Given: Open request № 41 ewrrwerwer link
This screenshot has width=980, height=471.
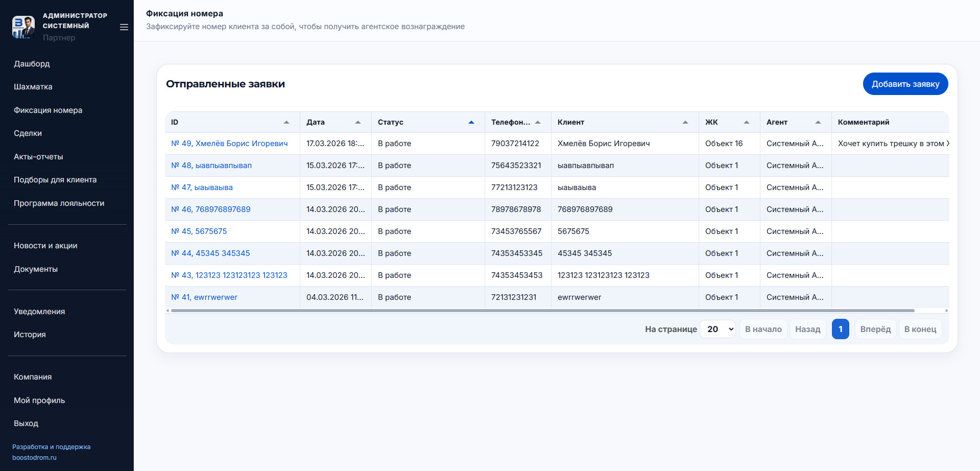Looking at the screenshot, I should tap(204, 297).
